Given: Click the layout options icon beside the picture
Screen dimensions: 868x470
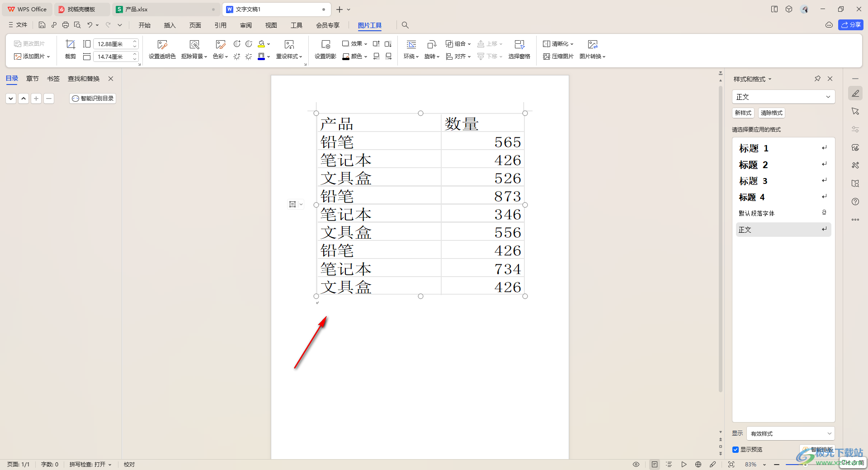Looking at the screenshot, I should click(x=292, y=204).
